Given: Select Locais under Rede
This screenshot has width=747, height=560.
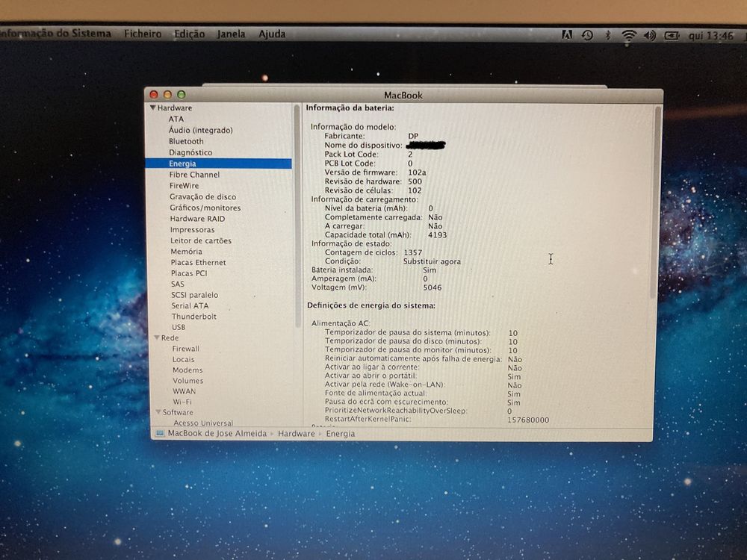Looking at the screenshot, I should pos(184,360).
